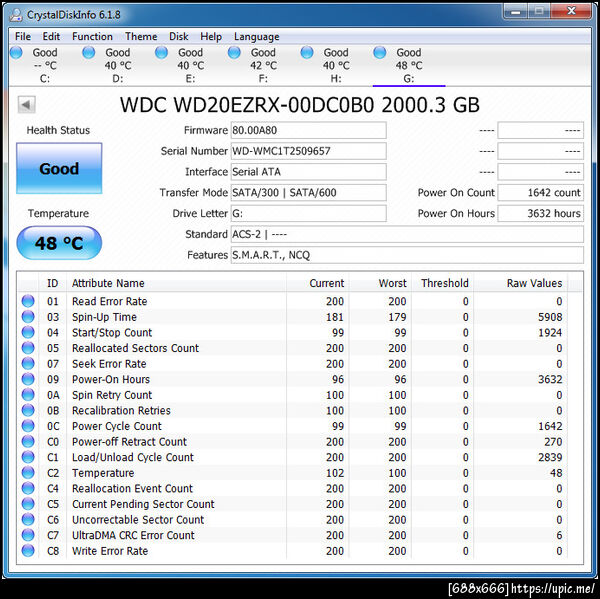Open the Function menu
The width and height of the screenshot is (600, 599).
[x=92, y=36]
